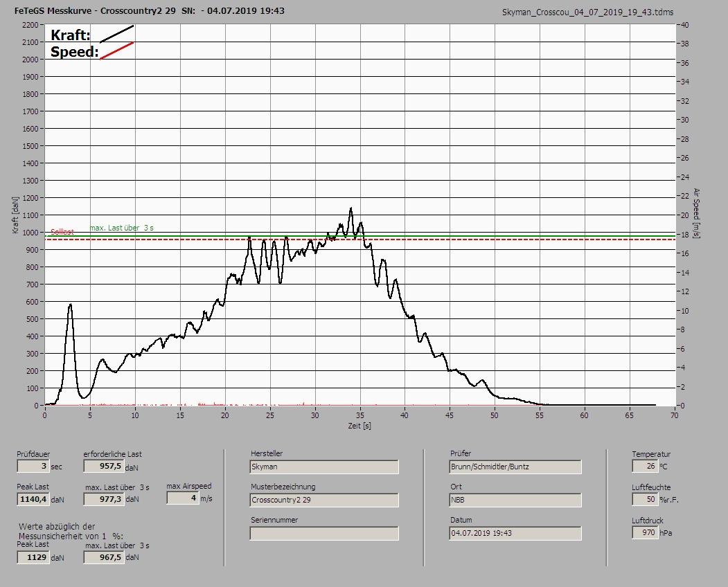Click the %r.F. unit label
The height and width of the screenshot is (587, 728).
coord(669,500)
